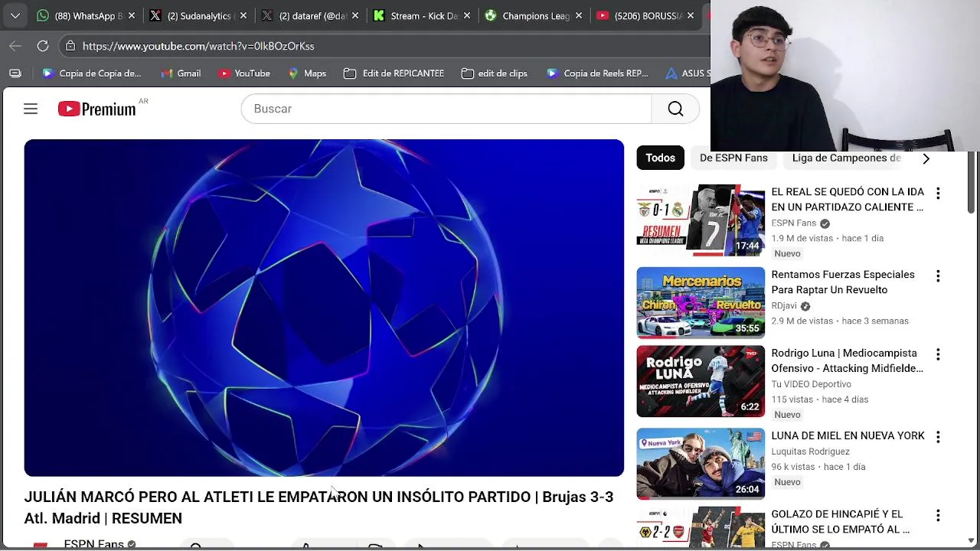Go to YouTube Premium home logo
The height and width of the screenshot is (551, 980).
pos(97,109)
